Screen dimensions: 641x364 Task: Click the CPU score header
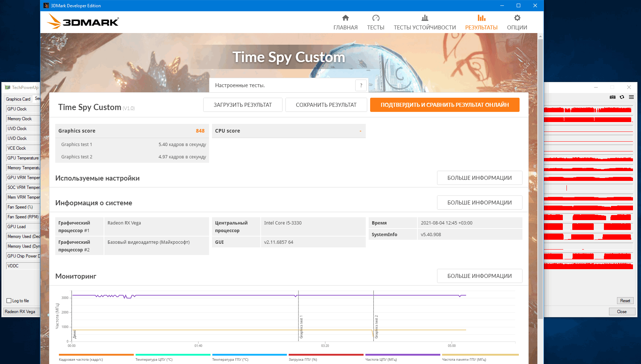coord(288,131)
